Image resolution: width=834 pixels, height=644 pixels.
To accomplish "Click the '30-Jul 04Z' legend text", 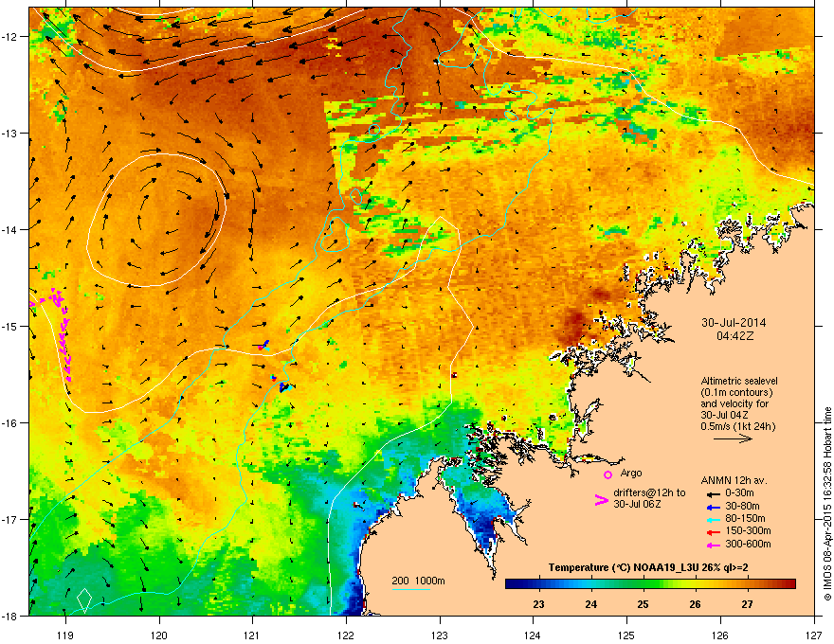I will pyautogui.click(x=724, y=415).
